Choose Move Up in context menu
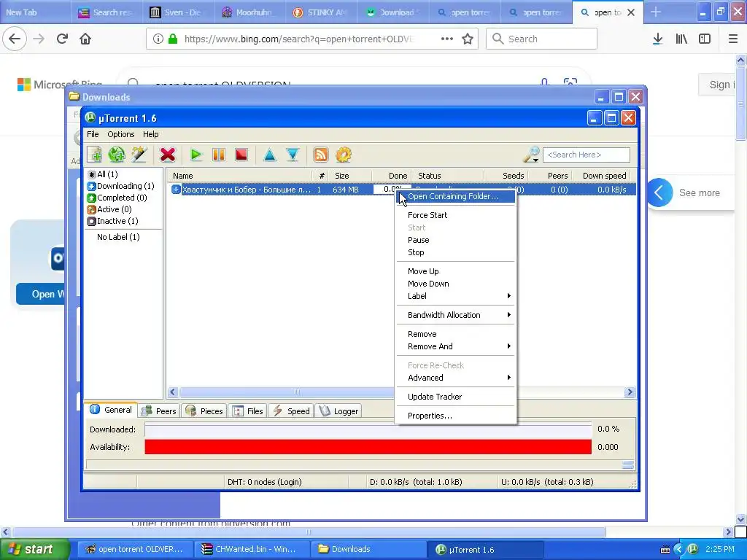The height and width of the screenshot is (560, 747). [456, 271]
